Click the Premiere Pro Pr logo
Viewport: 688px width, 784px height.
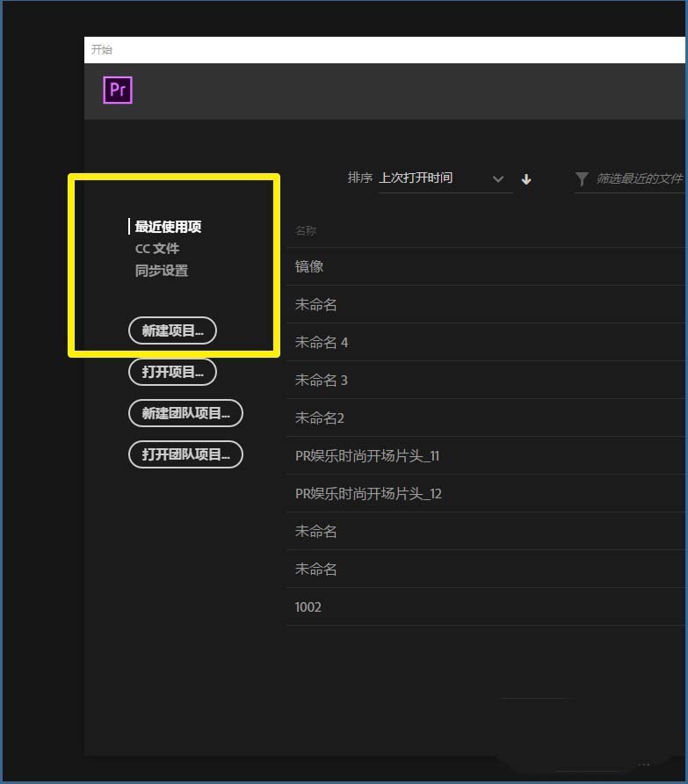point(118,90)
